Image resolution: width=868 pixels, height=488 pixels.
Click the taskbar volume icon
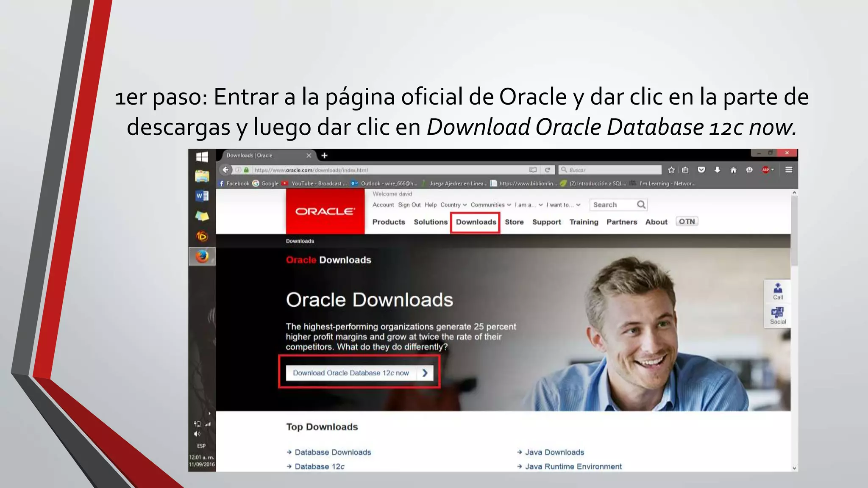[x=197, y=434]
